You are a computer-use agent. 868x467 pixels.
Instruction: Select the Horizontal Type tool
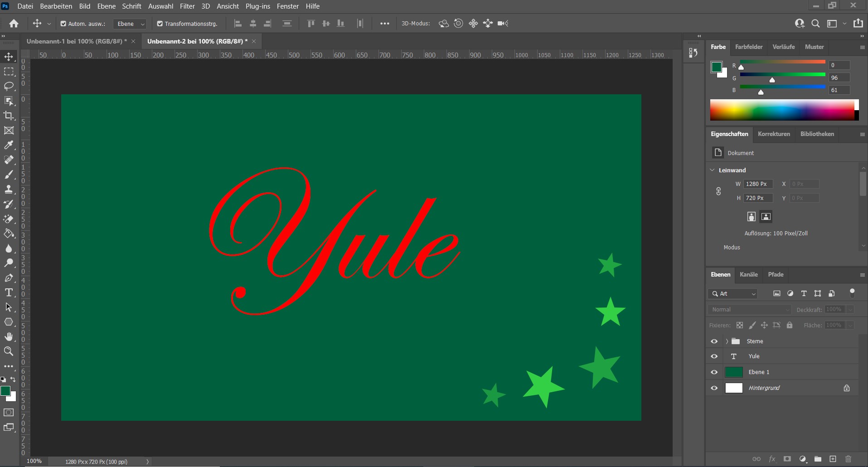[x=9, y=292]
